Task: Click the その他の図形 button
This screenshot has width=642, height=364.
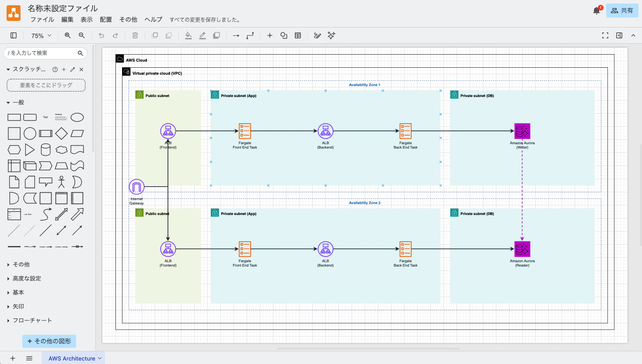Action: pos(49,341)
